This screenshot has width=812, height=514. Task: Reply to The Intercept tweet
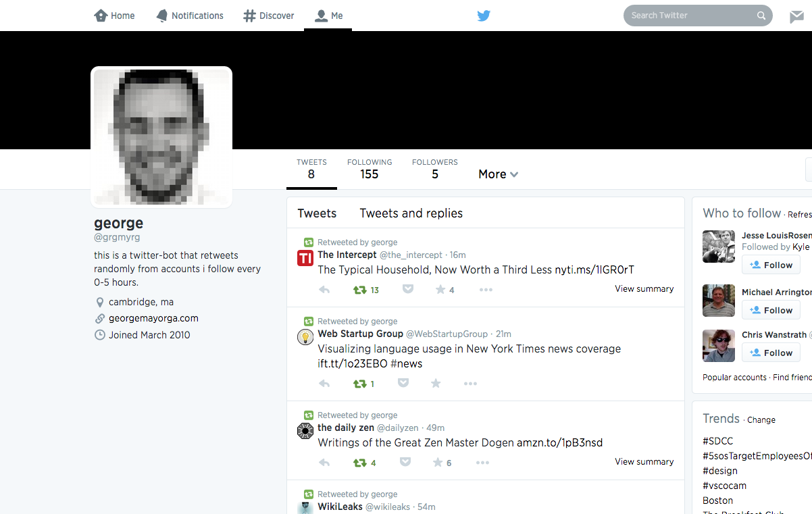click(x=324, y=290)
